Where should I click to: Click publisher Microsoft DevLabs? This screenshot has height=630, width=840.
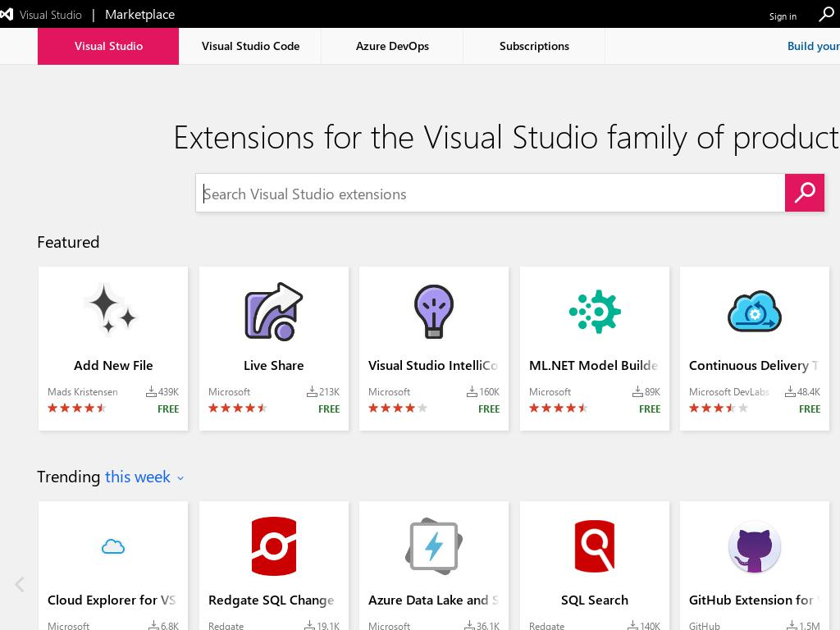[729, 391]
